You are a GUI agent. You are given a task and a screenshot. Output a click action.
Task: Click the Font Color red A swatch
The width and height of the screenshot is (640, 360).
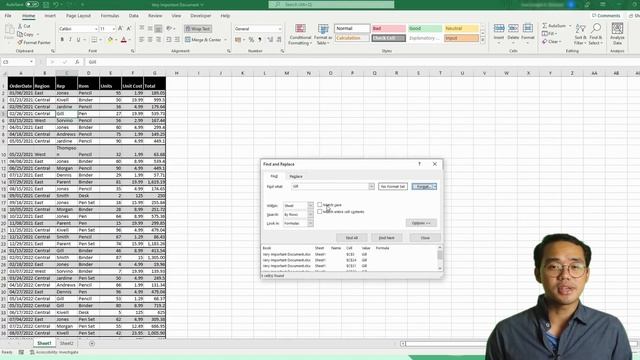(124, 40)
